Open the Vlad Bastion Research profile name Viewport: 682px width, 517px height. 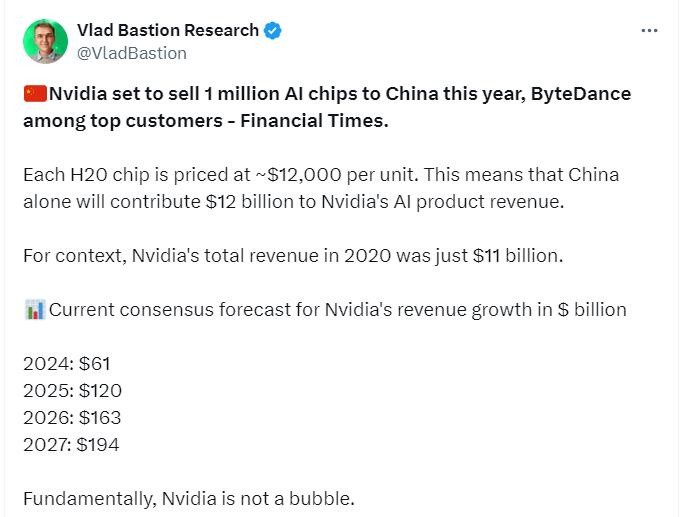[x=167, y=31]
